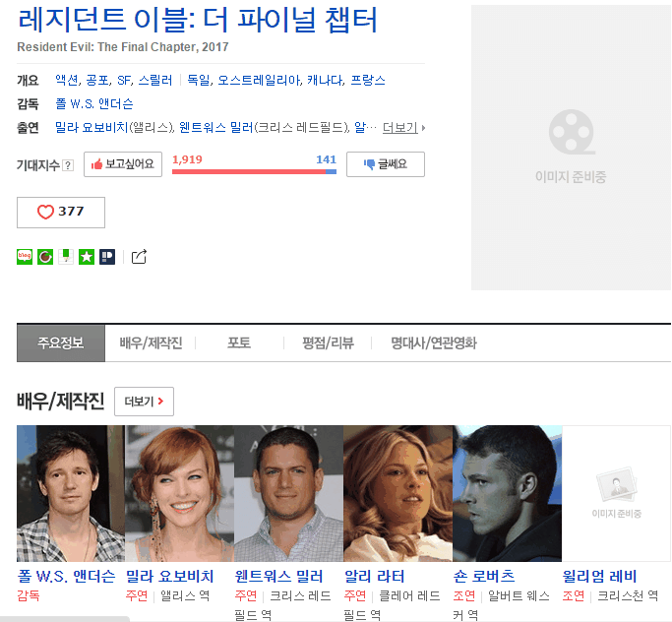Expand cast list with 더보기 link
The width and height of the screenshot is (672, 622).
(403, 128)
